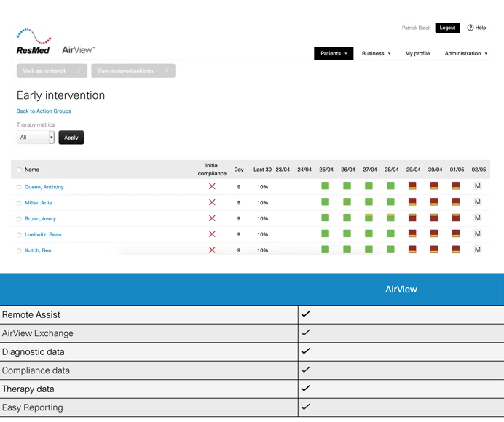The image size is (504, 422).
Task: Click the 29/04 date column header
Action: 413,170
